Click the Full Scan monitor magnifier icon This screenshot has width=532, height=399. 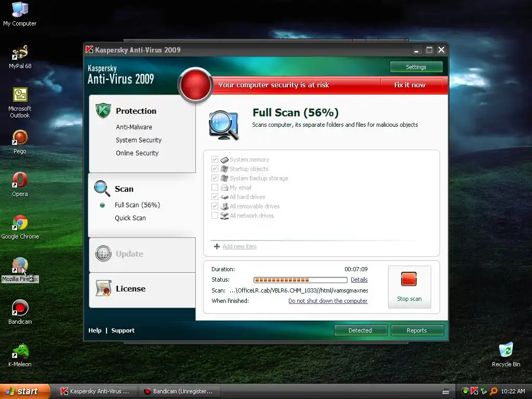(x=224, y=126)
